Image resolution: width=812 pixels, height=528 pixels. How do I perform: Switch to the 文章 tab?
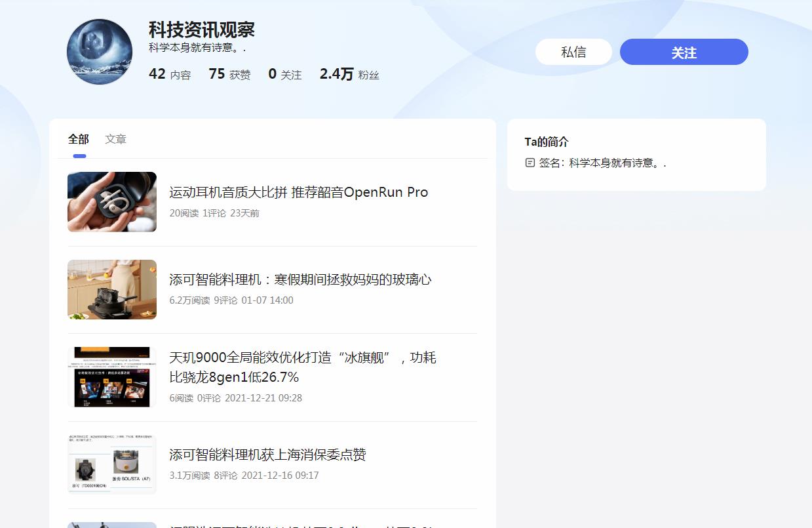tap(116, 139)
